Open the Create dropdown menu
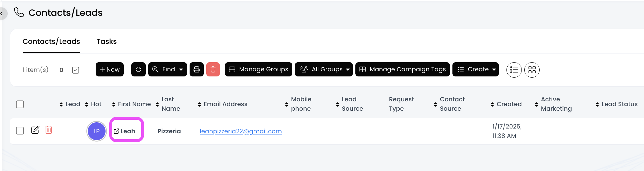Image resolution: width=644 pixels, height=171 pixels. [475, 70]
